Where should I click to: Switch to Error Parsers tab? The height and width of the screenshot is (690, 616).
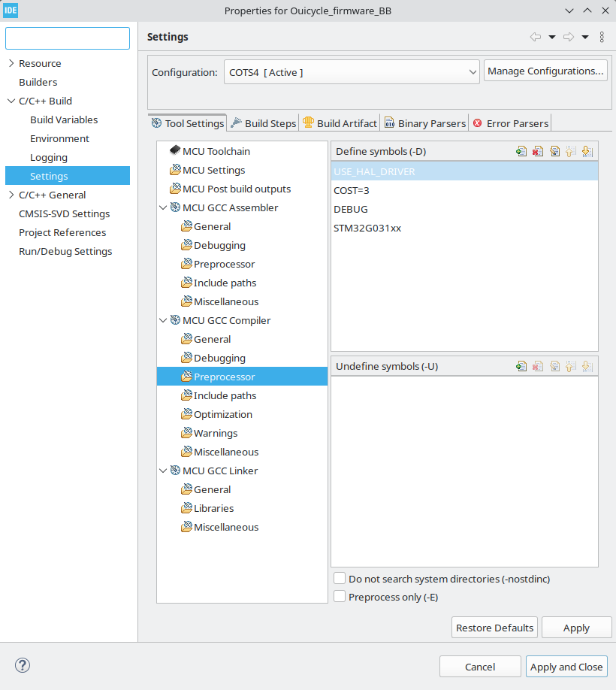click(511, 123)
